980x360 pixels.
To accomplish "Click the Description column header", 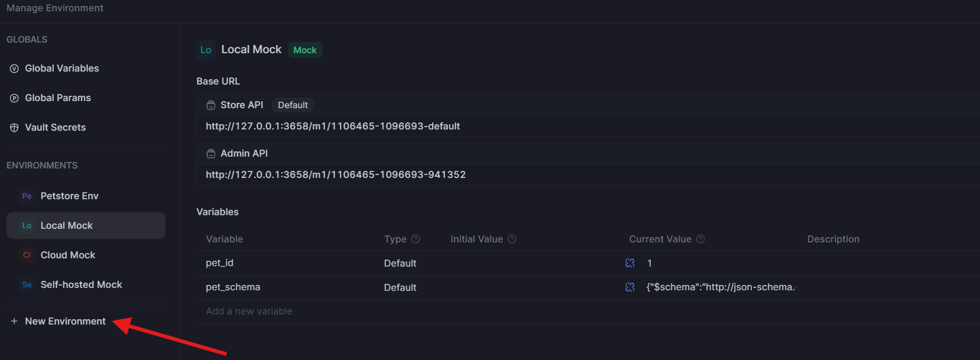I will pyautogui.click(x=833, y=239).
